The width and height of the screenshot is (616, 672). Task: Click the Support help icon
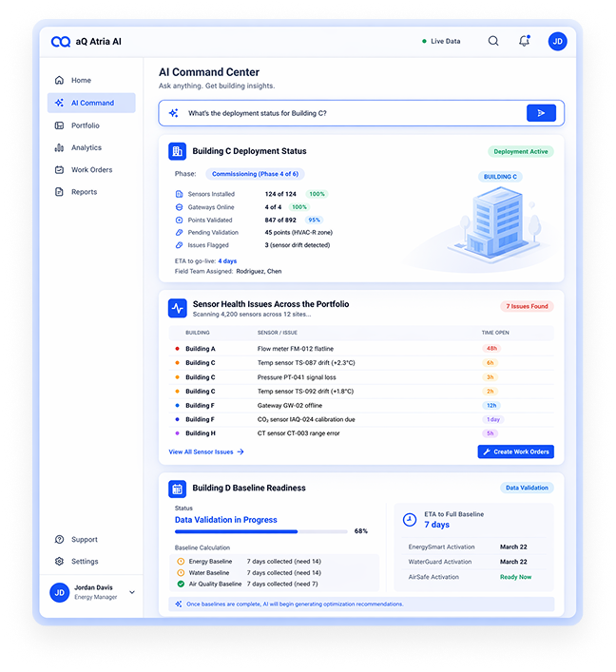point(59,539)
